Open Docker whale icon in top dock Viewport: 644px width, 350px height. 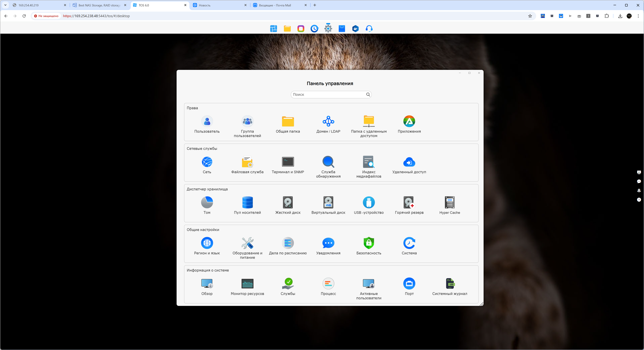pyautogui.click(x=355, y=28)
